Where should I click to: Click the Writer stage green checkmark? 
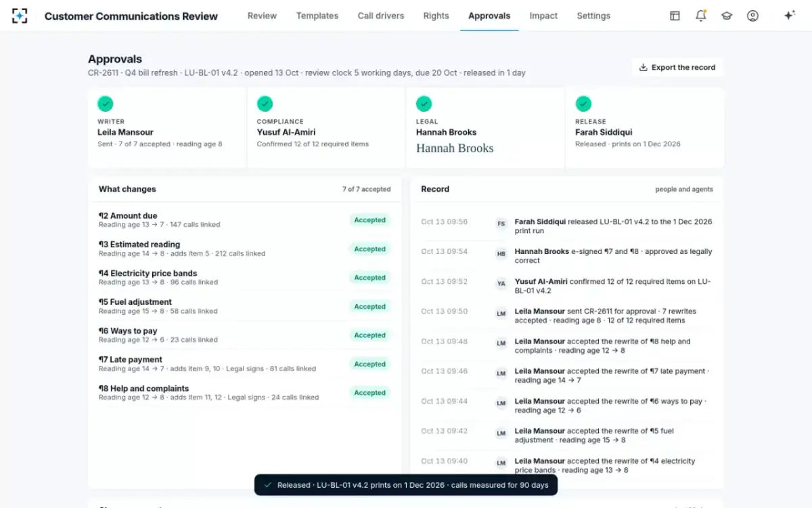coord(105,104)
